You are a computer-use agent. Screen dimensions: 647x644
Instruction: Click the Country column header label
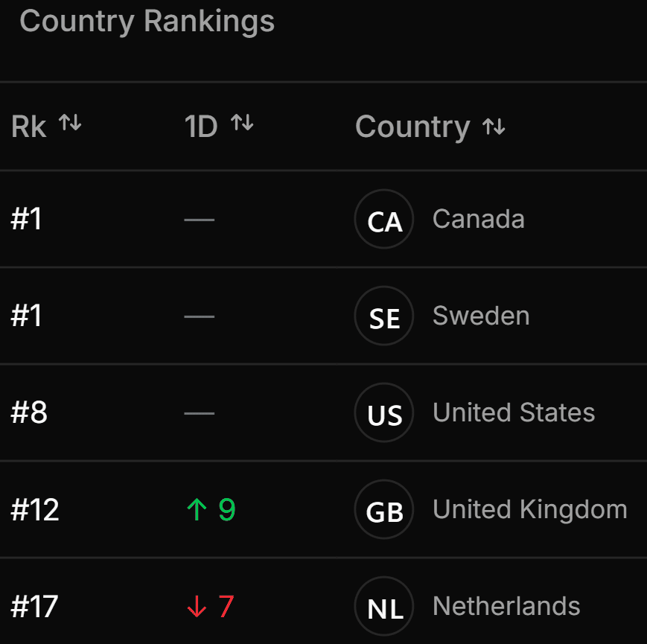click(412, 127)
